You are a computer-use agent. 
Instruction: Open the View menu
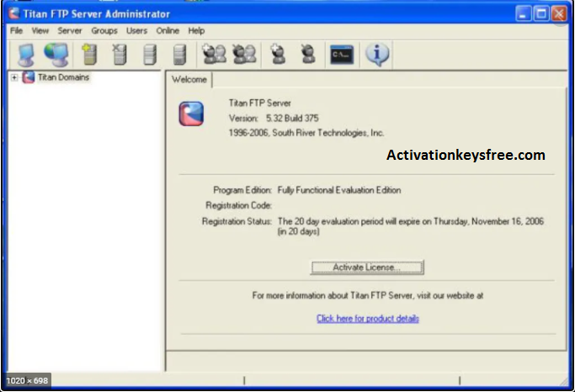(40, 31)
